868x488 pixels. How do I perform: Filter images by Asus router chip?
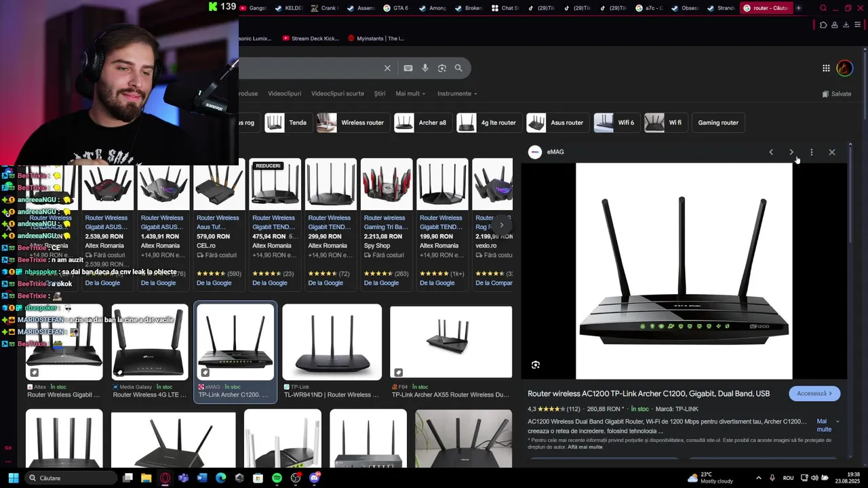557,123
